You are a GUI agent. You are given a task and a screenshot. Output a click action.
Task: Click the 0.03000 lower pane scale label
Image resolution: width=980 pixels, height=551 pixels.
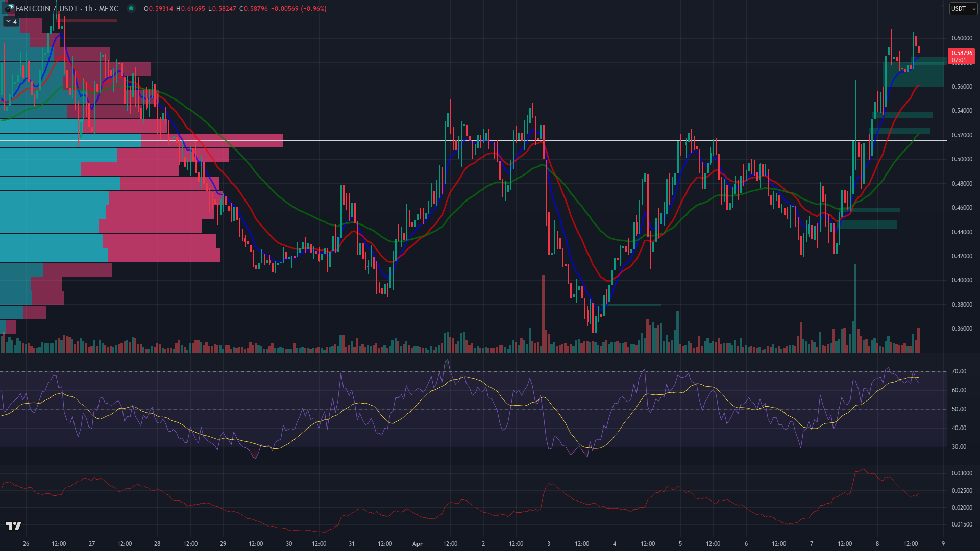coord(962,473)
